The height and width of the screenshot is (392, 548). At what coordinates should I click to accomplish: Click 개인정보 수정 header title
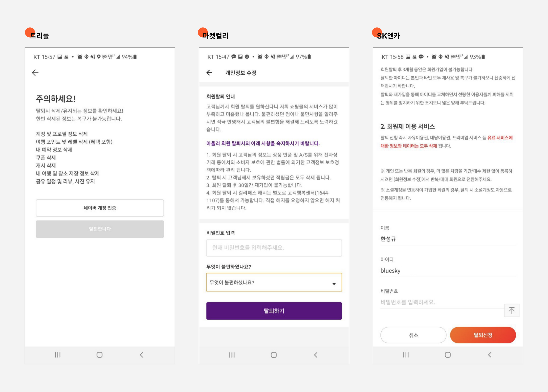coord(241,73)
